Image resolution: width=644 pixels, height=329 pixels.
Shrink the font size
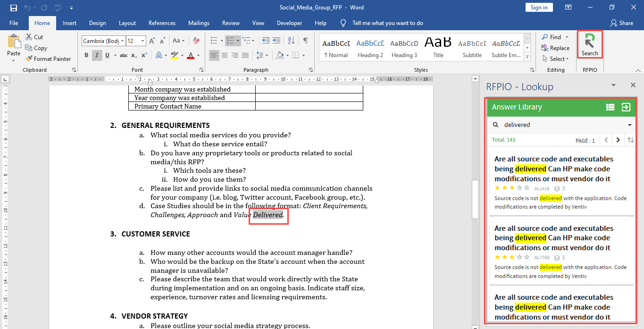tap(163, 41)
